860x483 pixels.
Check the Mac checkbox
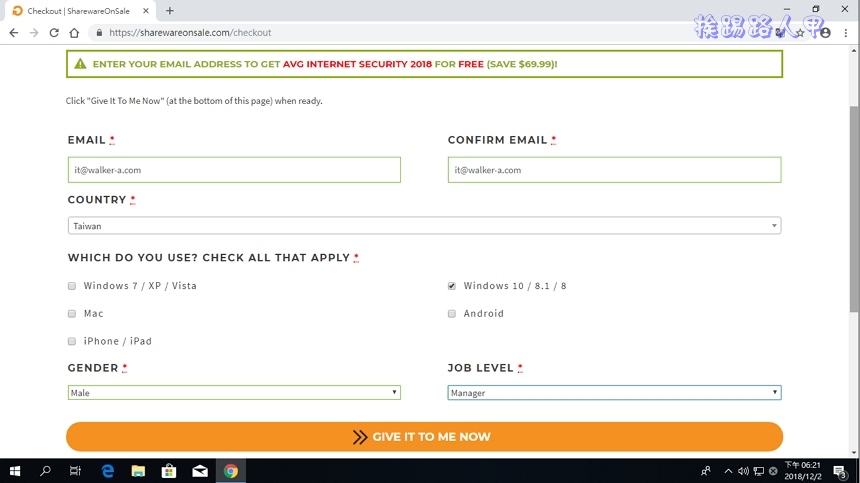click(72, 314)
